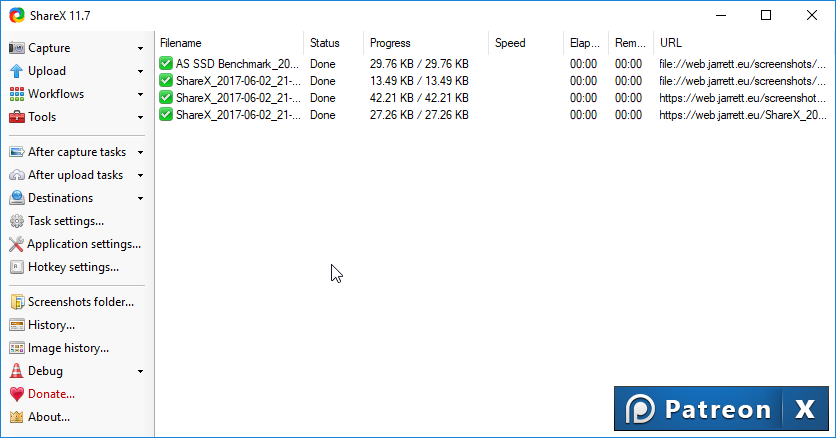Viewport: 836px width, 438px height.
Task: Expand the After capture tasks arrow
Action: click(140, 152)
